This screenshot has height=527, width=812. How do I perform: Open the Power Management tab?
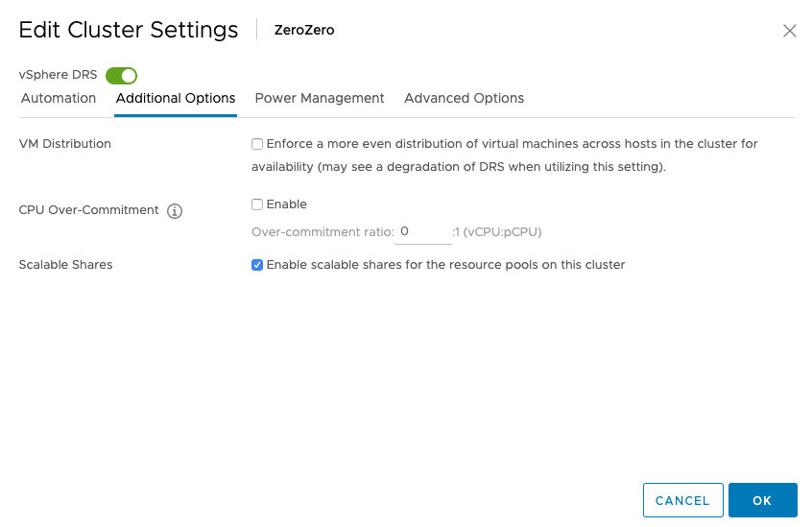[320, 98]
